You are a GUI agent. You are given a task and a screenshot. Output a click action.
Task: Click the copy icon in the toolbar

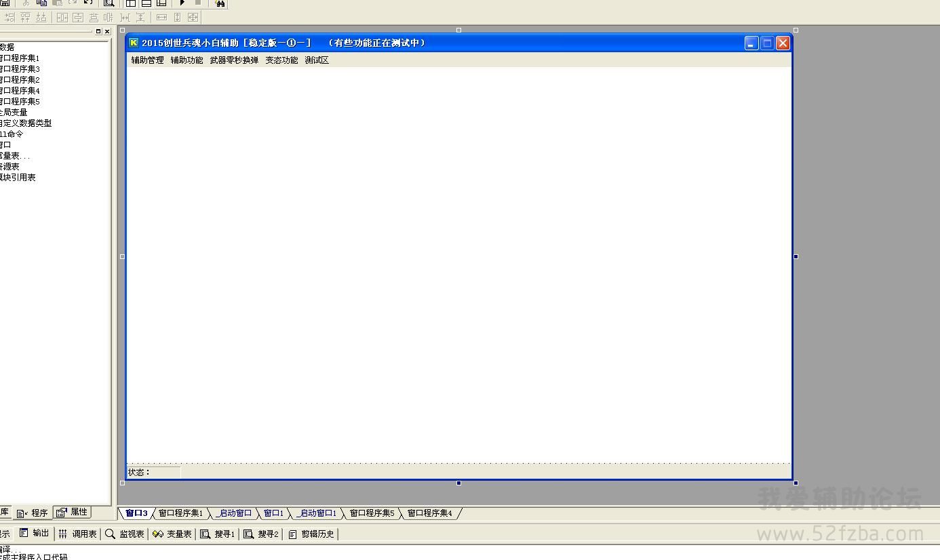[41, 3]
